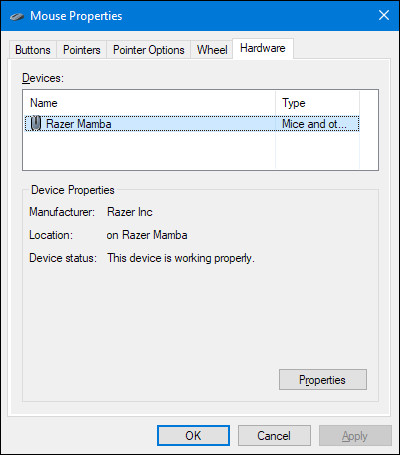Open the Pointers tab
This screenshot has height=455, width=400.
coord(82,50)
